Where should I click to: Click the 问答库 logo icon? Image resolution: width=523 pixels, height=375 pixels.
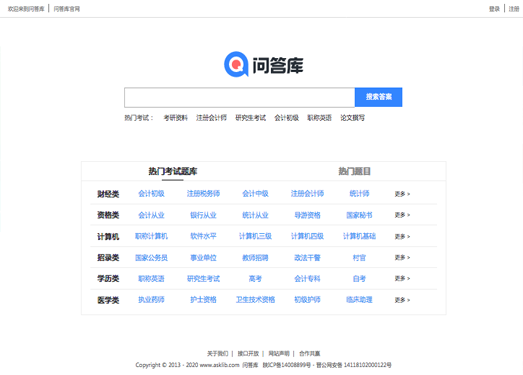[236, 64]
